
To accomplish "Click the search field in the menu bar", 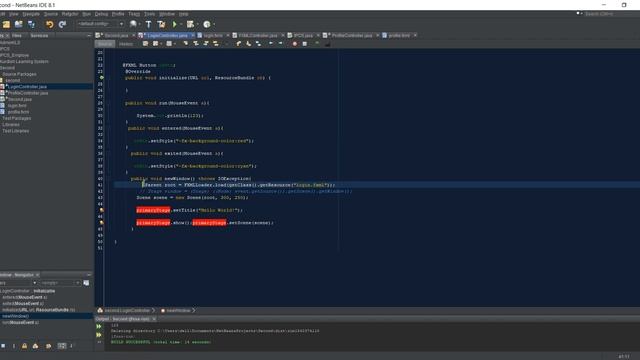I will [608, 14].
